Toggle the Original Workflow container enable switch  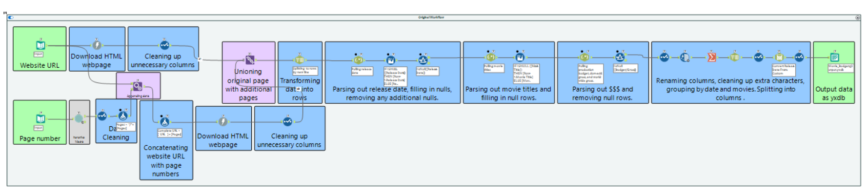11,18
